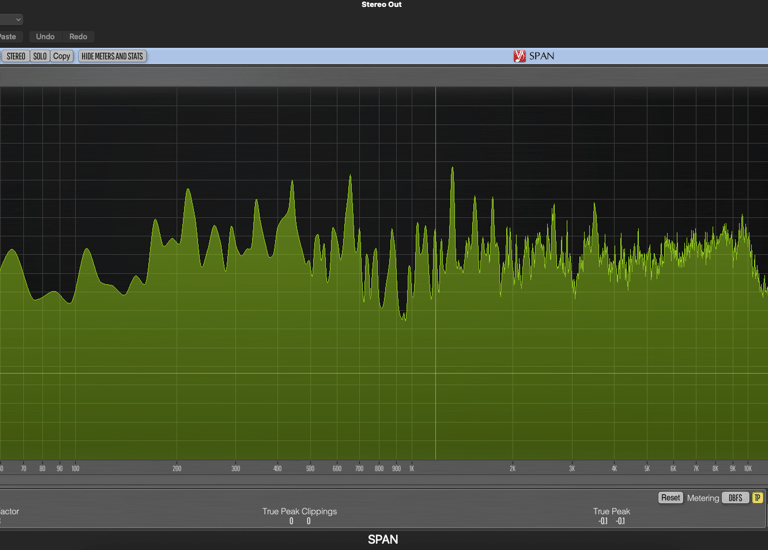
Task: Click the 3K frequency label
Action: (572, 469)
